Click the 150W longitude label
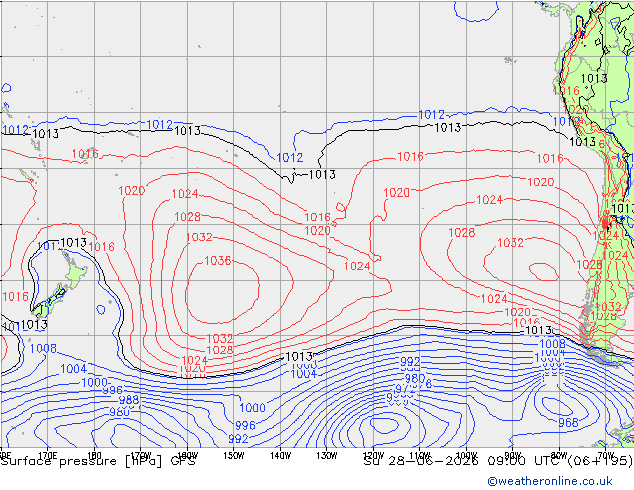The height and width of the screenshot is (490, 634). (234, 456)
